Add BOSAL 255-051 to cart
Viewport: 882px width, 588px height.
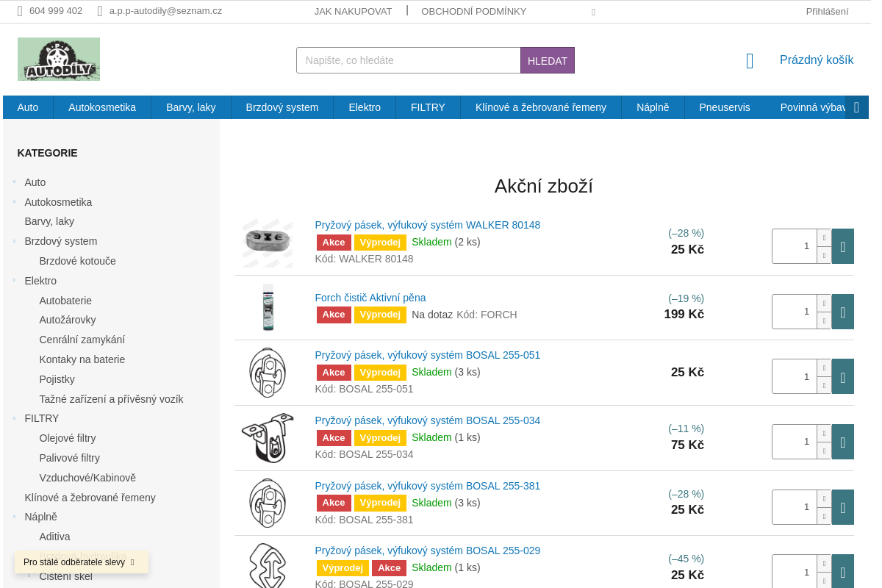click(842, 376)
